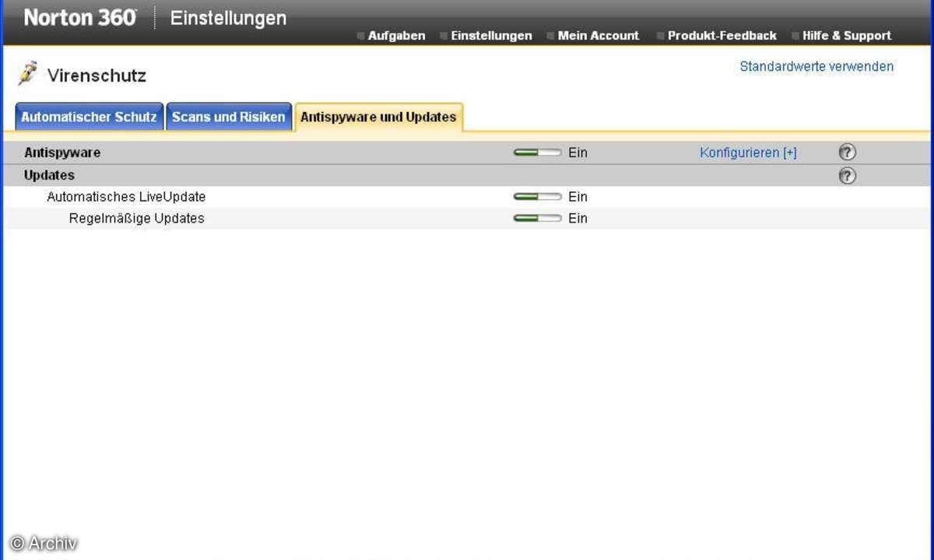Toggle Automatisches LiveUpdate switch
Screen dimensions: 934x560
point(537,197)
